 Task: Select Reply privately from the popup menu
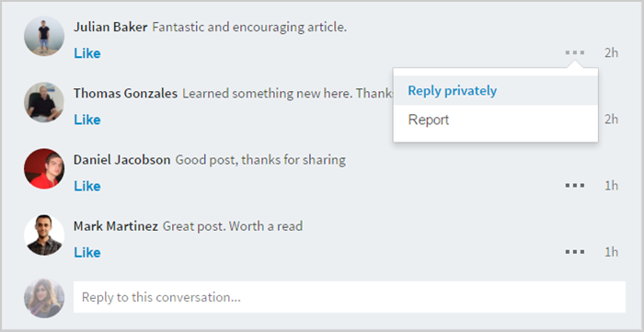(x=495, y=91)
